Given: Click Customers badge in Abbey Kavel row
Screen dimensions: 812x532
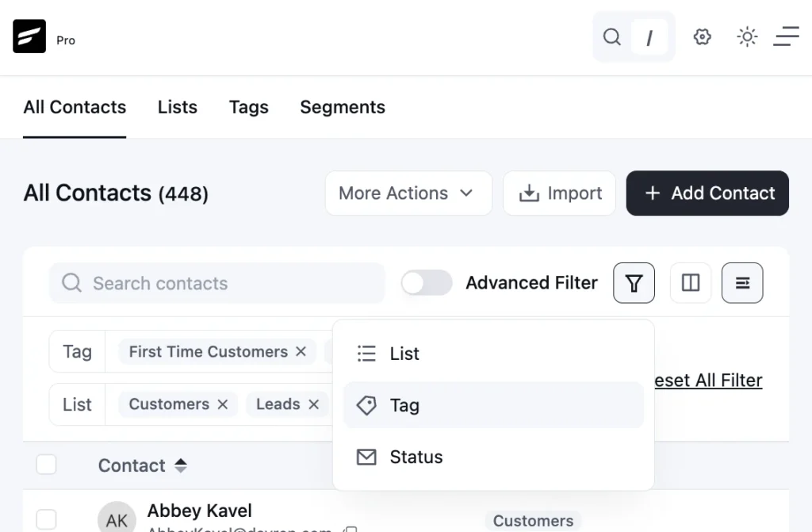Looking at the screenshot, I should coord(533,521).
